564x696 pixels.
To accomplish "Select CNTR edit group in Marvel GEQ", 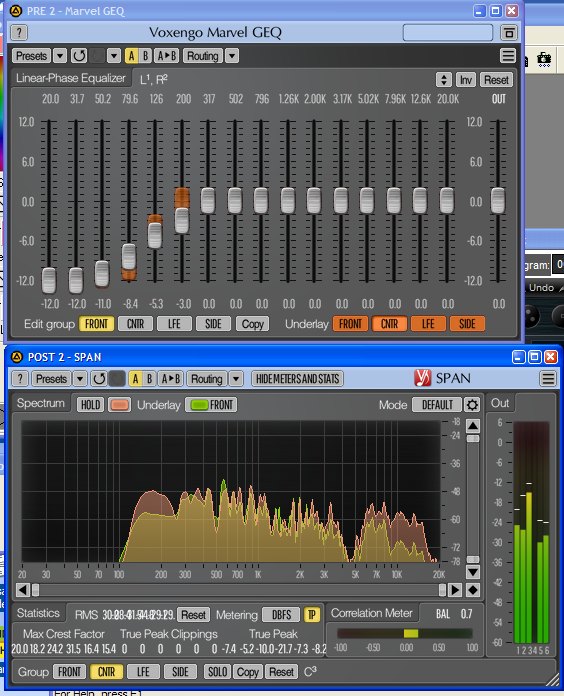I will (x=135, y=324).
